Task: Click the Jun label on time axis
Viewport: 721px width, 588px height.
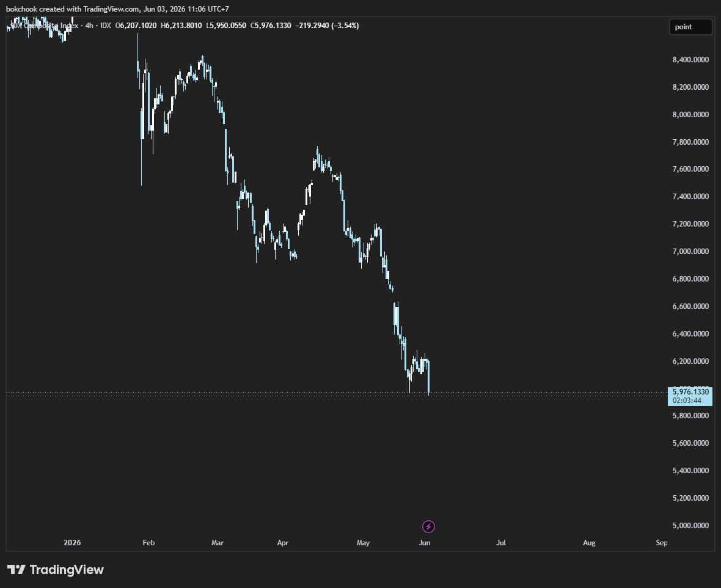Action: point(425,543)
